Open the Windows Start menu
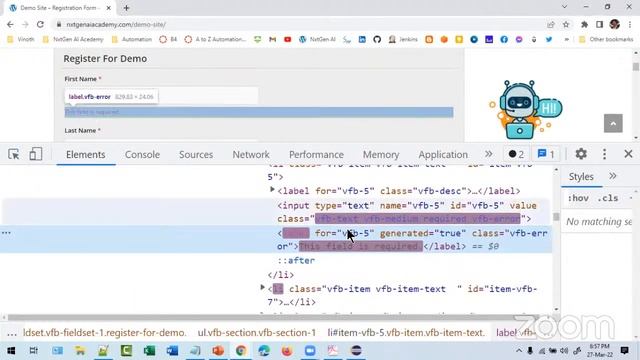The height and width of the screenshot is (360, 640). click(11, 351)
